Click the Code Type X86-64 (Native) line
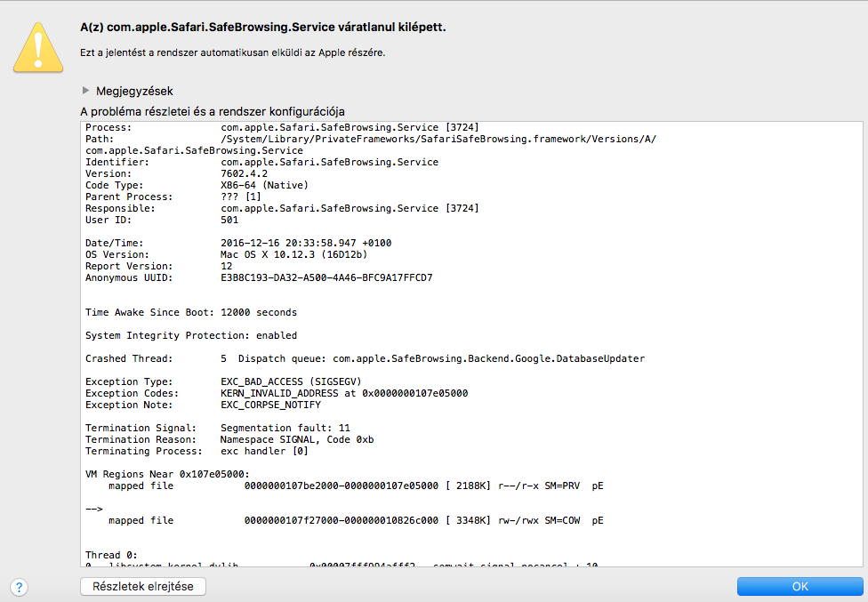 tap(197, 185)
